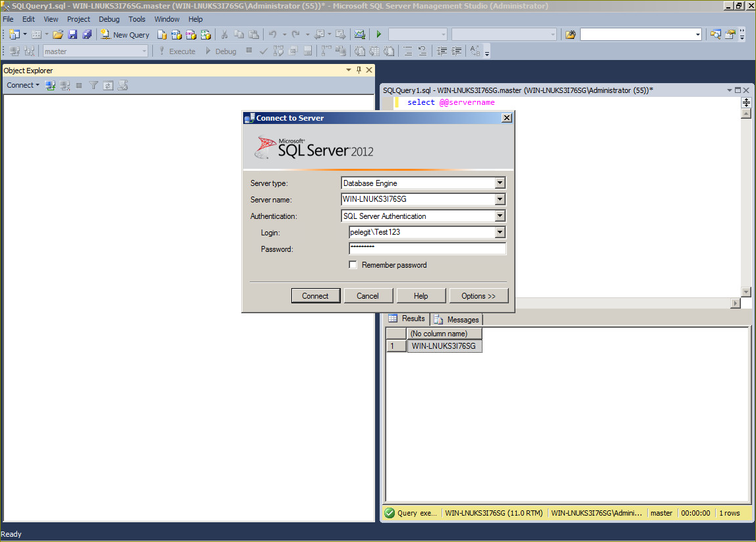Open the Open File folder icon
The image size is (756, 542).
pyautogui.click(x=58, y=35)
